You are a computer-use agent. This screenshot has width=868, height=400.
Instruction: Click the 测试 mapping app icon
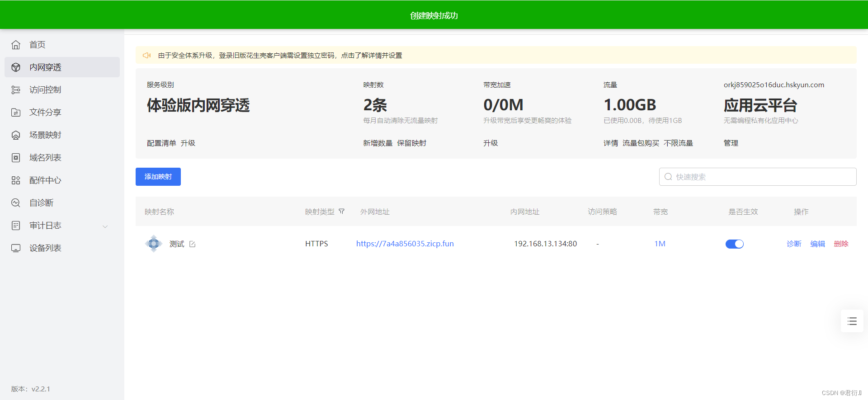pyautogui.click(x=154, y=244)
